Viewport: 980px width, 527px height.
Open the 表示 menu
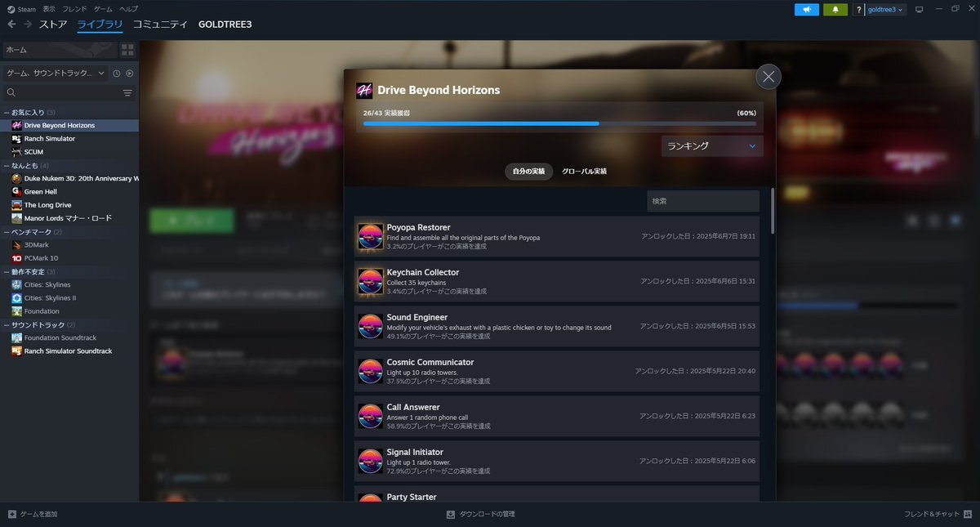point(49,9)
